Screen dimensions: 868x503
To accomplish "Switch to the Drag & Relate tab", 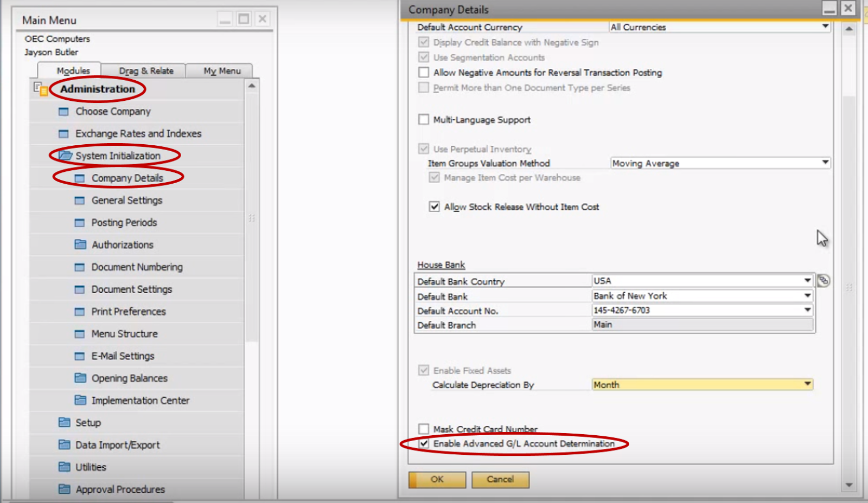I will click(145, 70).
